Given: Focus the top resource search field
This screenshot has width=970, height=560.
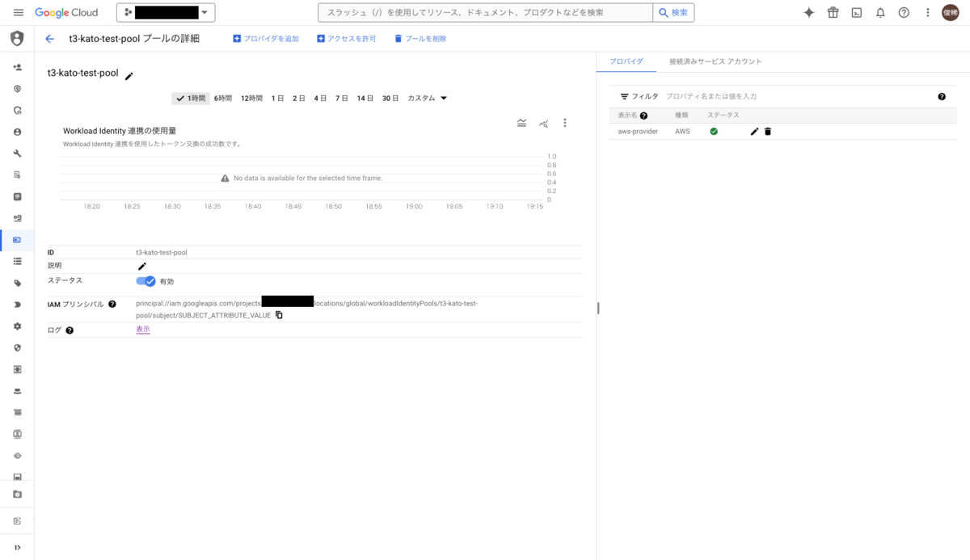Looking at the screenshot, I should (x=486, y=13).
